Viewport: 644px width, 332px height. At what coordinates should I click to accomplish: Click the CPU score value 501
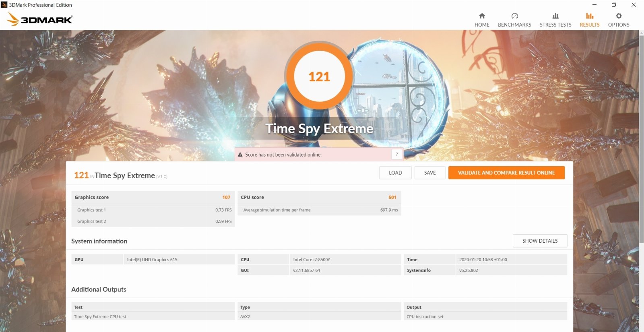tap(392, 197)
